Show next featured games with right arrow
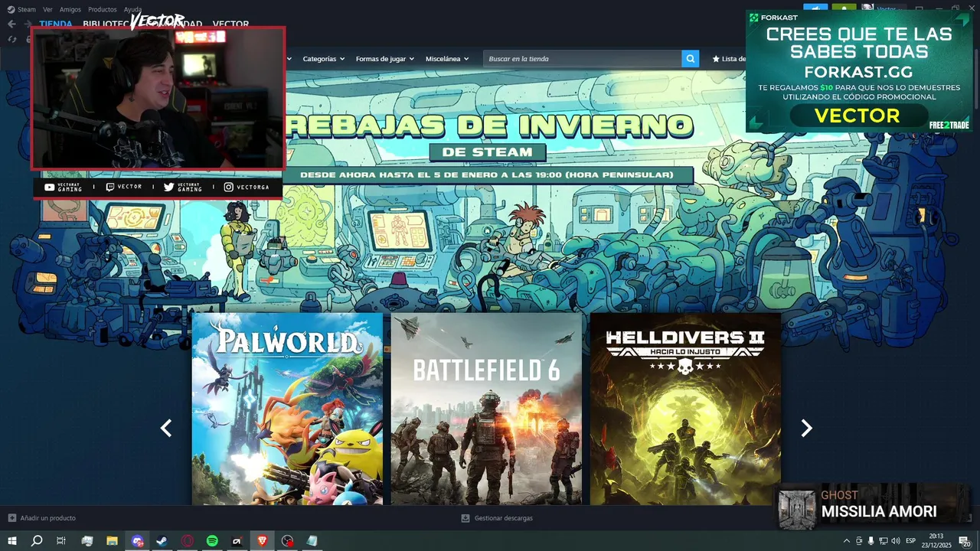The height and width of the screenshot is (551, 980). click(x=806, y=429)
